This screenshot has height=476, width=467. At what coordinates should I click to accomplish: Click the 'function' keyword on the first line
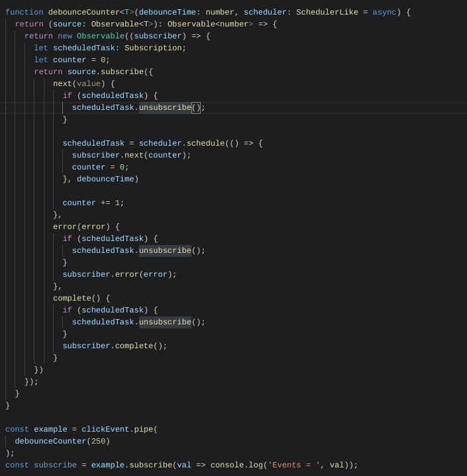[x=25, y=12]
